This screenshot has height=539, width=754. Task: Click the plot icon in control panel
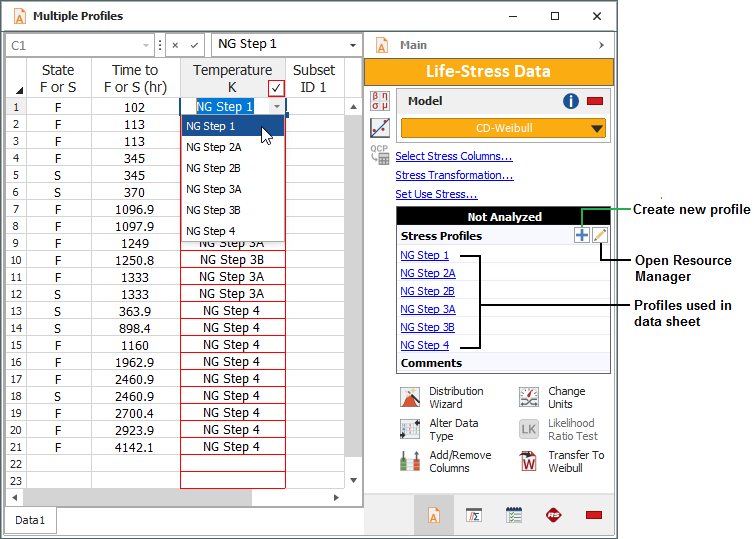(x=380, y=128)
